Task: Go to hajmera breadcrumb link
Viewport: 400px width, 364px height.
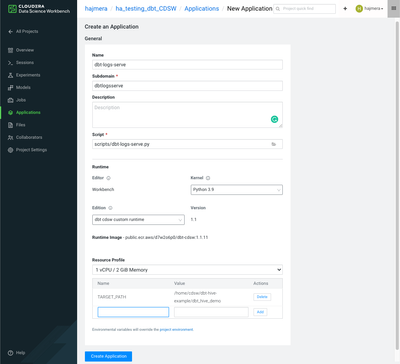Action: 96,9
